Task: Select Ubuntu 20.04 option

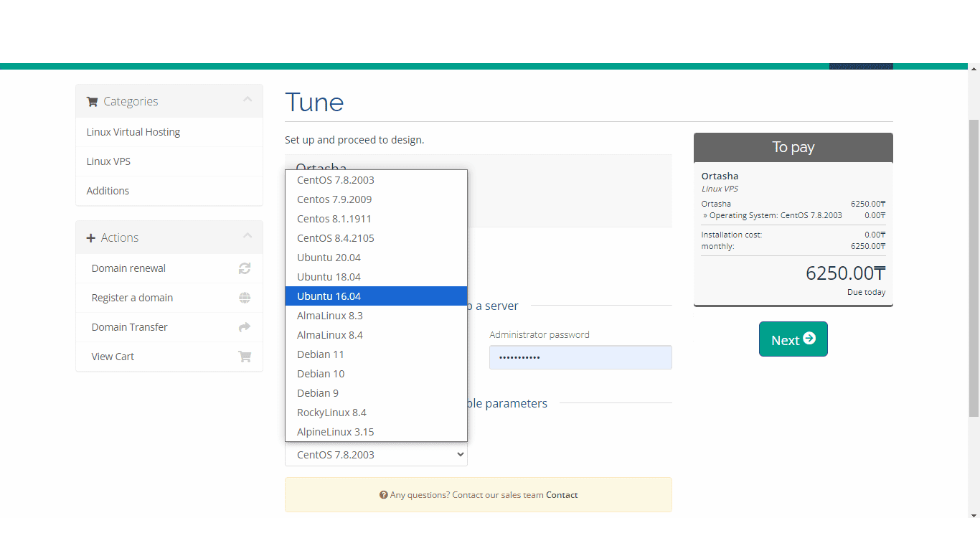Action: pyautogui.click(x=376, y=258)
